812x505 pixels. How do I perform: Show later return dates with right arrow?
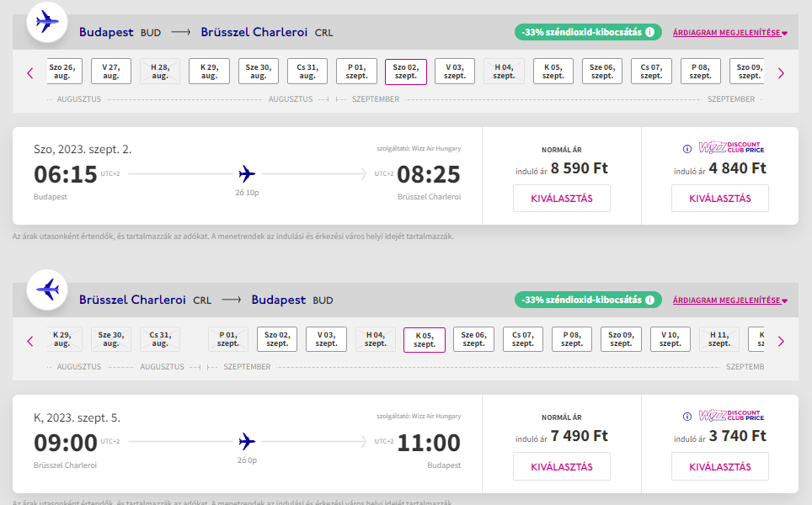click(781, 341)
